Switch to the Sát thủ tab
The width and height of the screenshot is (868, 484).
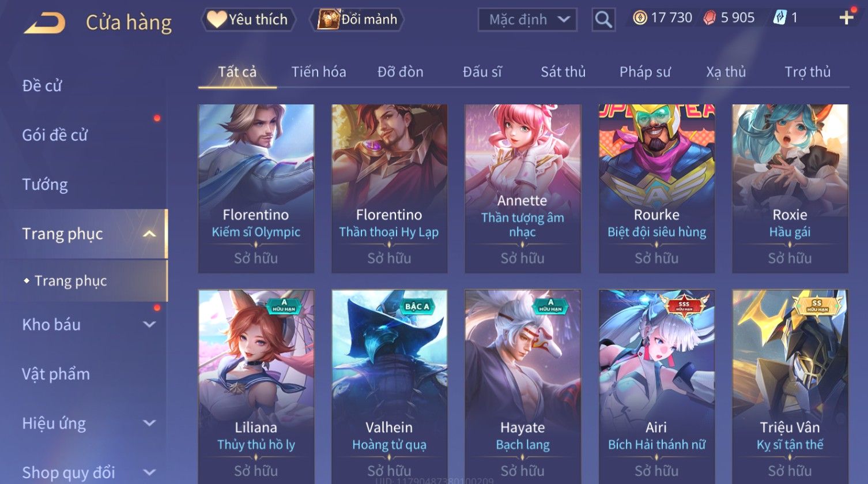(563, 72)
